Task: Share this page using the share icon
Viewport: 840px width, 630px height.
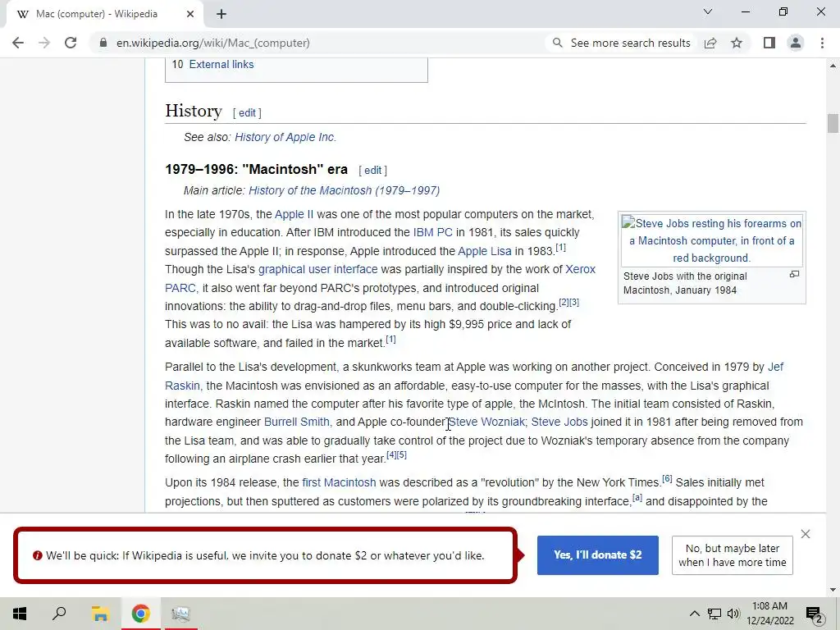Action: [710, 43]
